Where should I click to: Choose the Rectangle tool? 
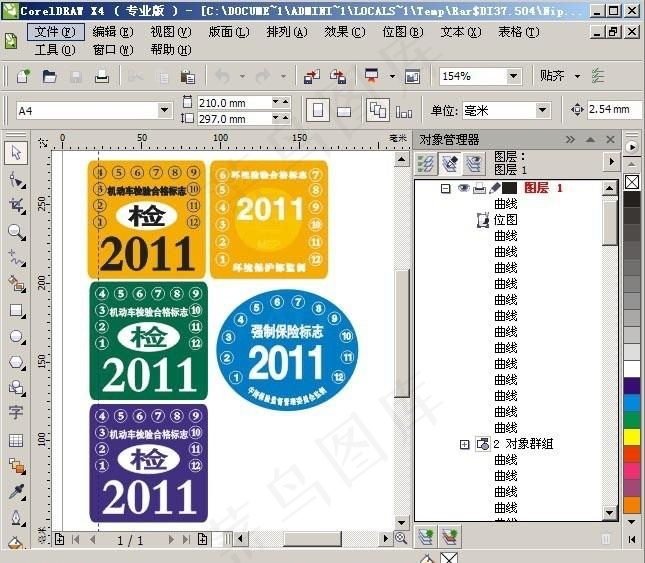16,310
